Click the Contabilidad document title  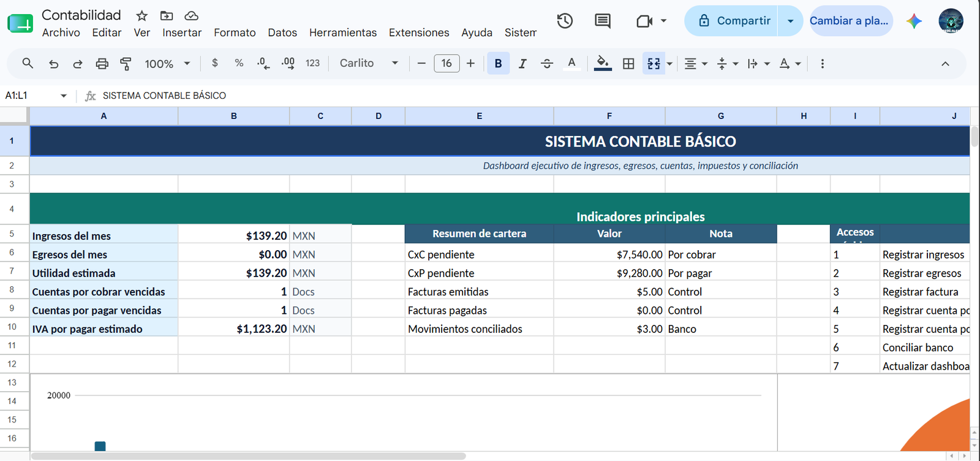click(x=81, y=15)
